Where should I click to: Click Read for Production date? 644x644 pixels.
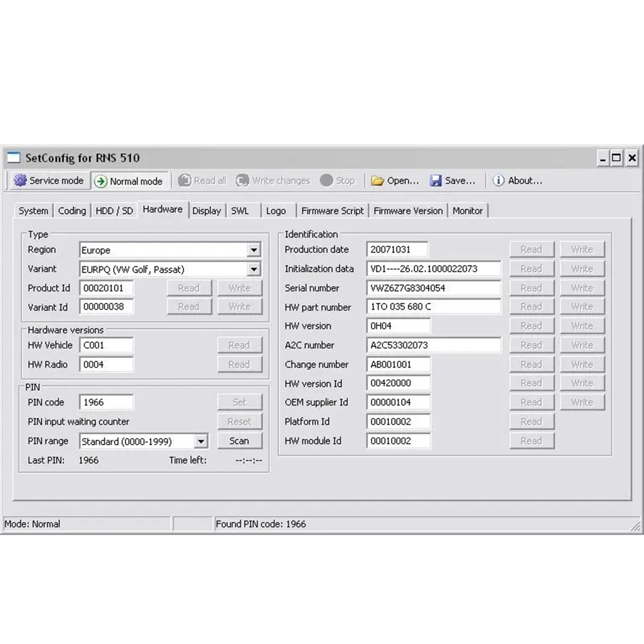pyautogui.click(x=532, y=249)
